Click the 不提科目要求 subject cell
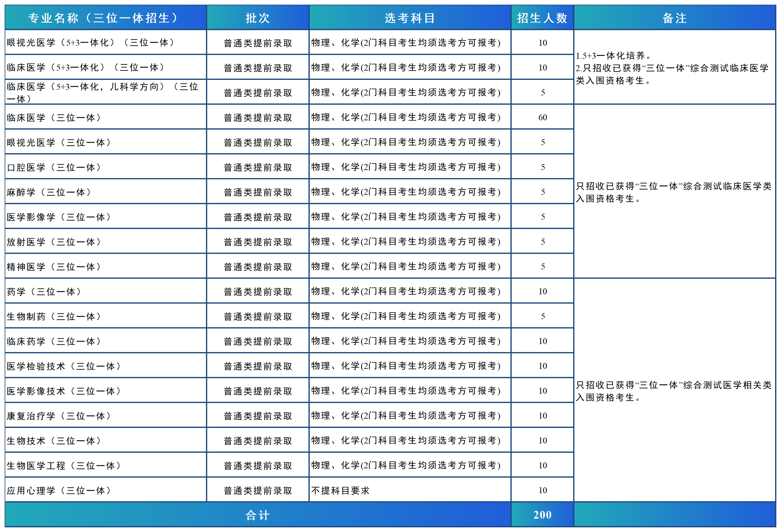The width and height of the screenshot is (781, 532). point(340,490)
